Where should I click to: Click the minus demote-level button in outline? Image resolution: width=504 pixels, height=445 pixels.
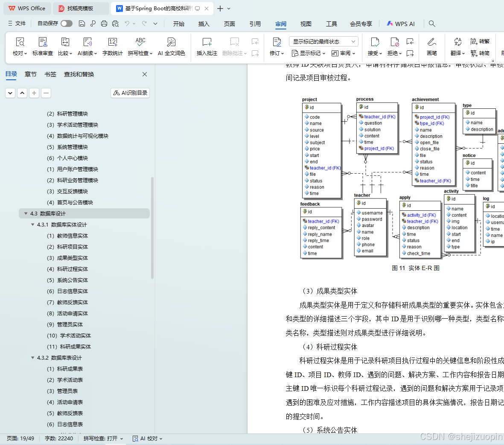point(46,93)
